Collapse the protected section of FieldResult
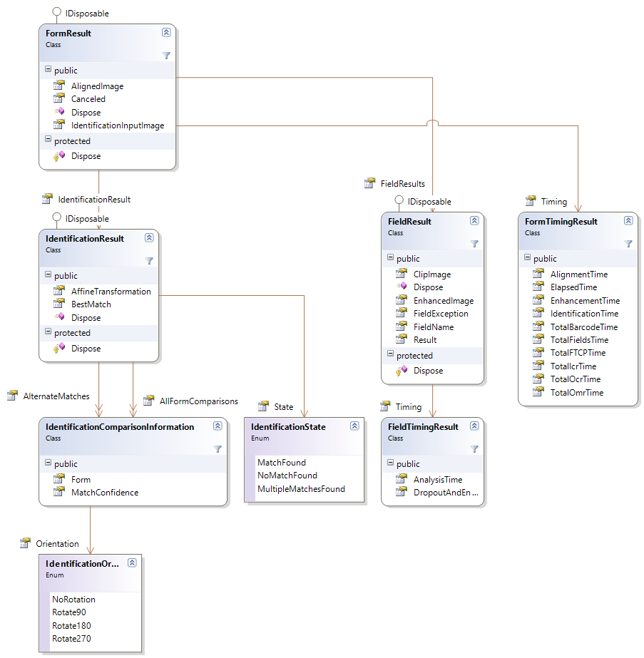The image size is (644, 658). [390, 354]
